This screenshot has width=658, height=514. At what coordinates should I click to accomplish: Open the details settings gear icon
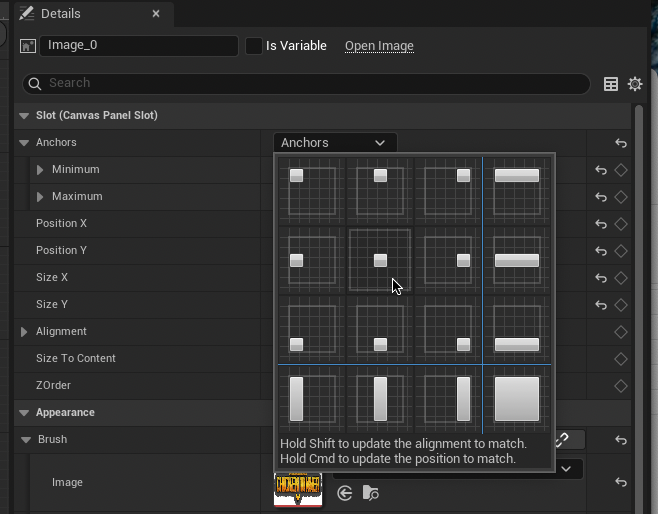pos(634,84)
